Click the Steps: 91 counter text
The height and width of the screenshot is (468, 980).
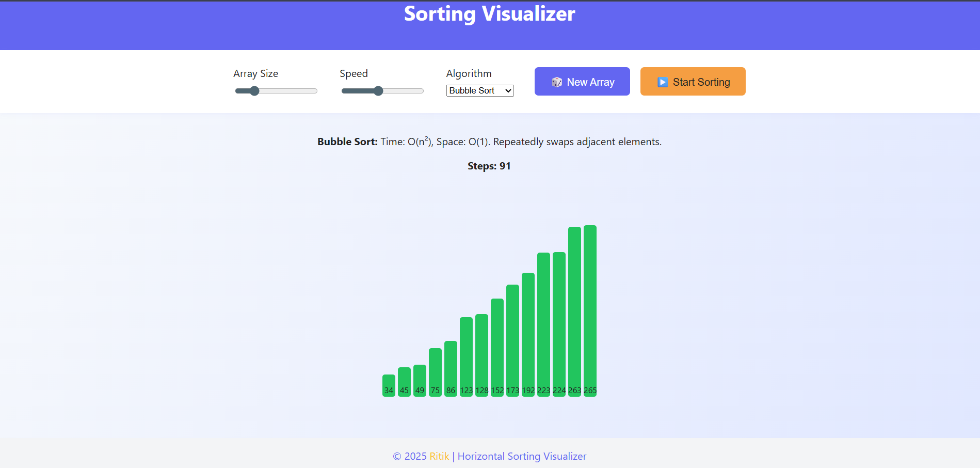click(489, 166)
